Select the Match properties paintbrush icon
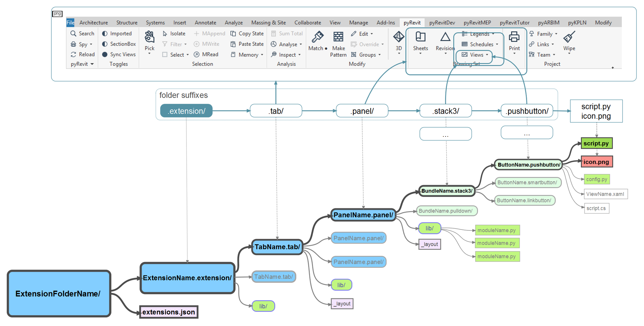Image resolution: width=644 pixels, height=326 pixels. [317, 37]
